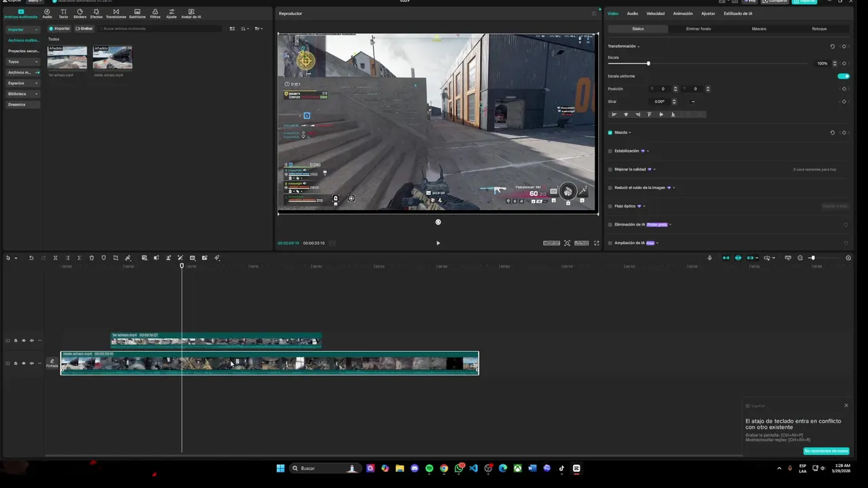
Task: Expand the Tuyos sidebar section
Action: 37,62
